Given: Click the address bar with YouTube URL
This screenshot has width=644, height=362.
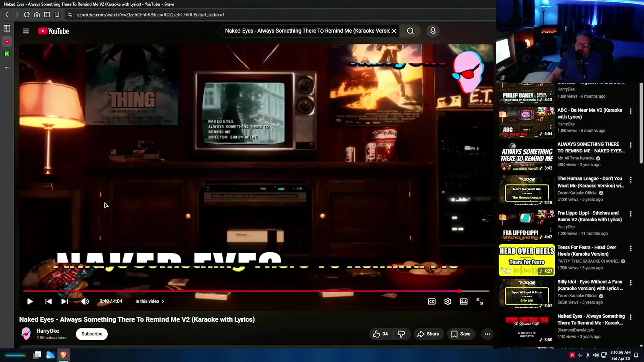Looking at the screenshot, I should tap(151, 15).
